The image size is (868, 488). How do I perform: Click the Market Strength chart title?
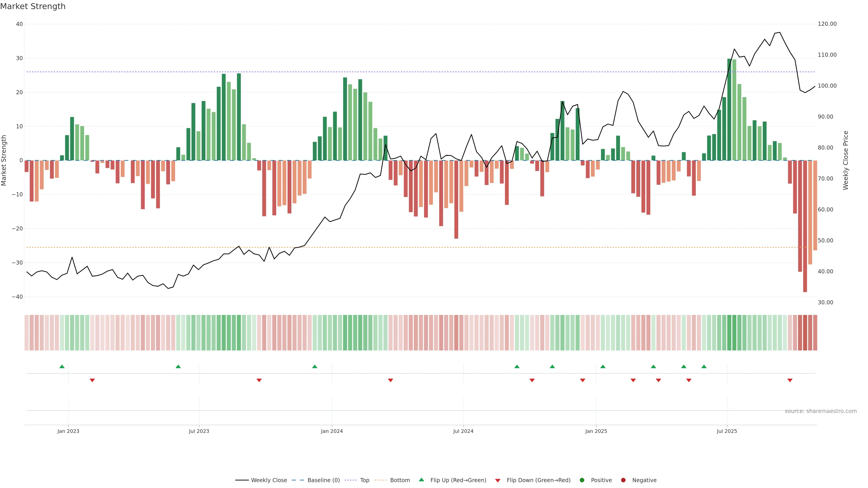point(33,6)
